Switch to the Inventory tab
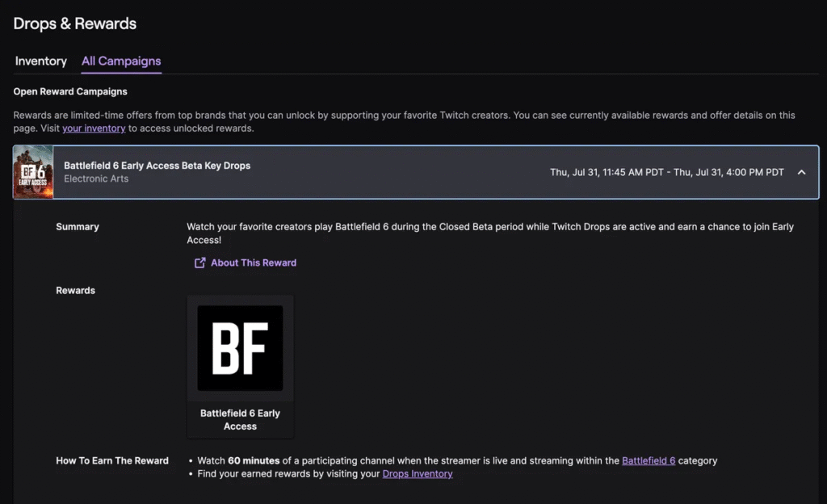Image resolution: width=827 pixels, height=504 pixels. (40, 61)
